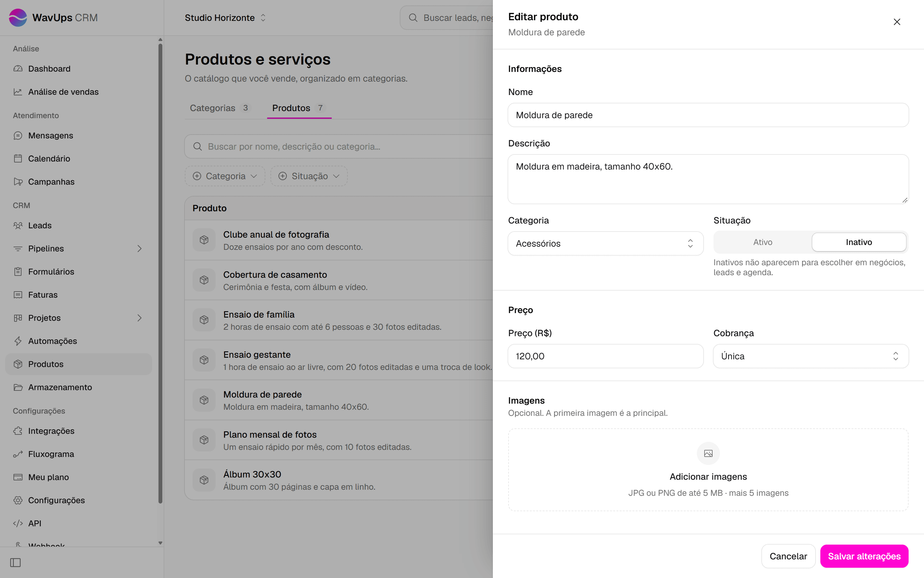Image resolution: width=924 pixels, height=578 pixels.
Task: Open the Ensaio gestante product row
Action: (x=339, y=360)
